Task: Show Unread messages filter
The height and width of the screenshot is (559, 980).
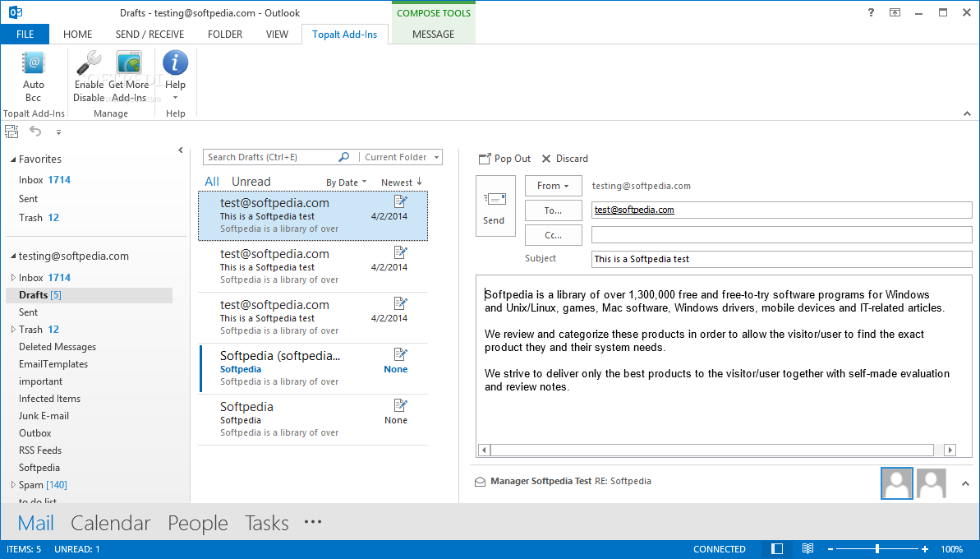Action: 251,182
